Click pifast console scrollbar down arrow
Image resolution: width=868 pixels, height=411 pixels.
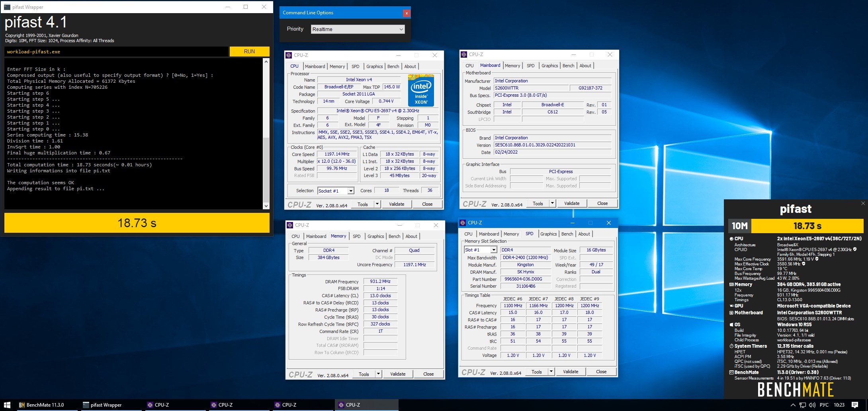266,206
